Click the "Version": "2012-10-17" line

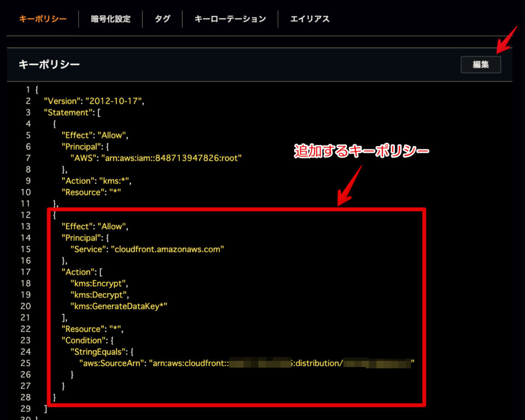pyautogui.click(x=94, y=101)
